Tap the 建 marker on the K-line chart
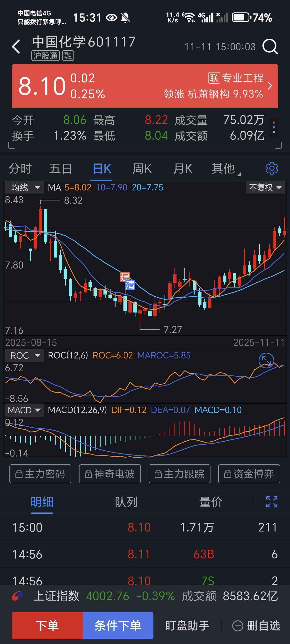 (125, 277)
